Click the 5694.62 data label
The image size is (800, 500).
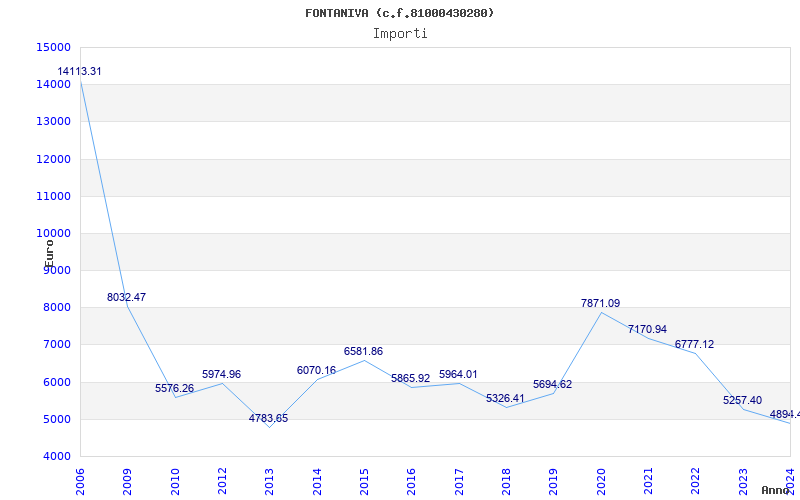pyautogui.click(x=553, y=385)
